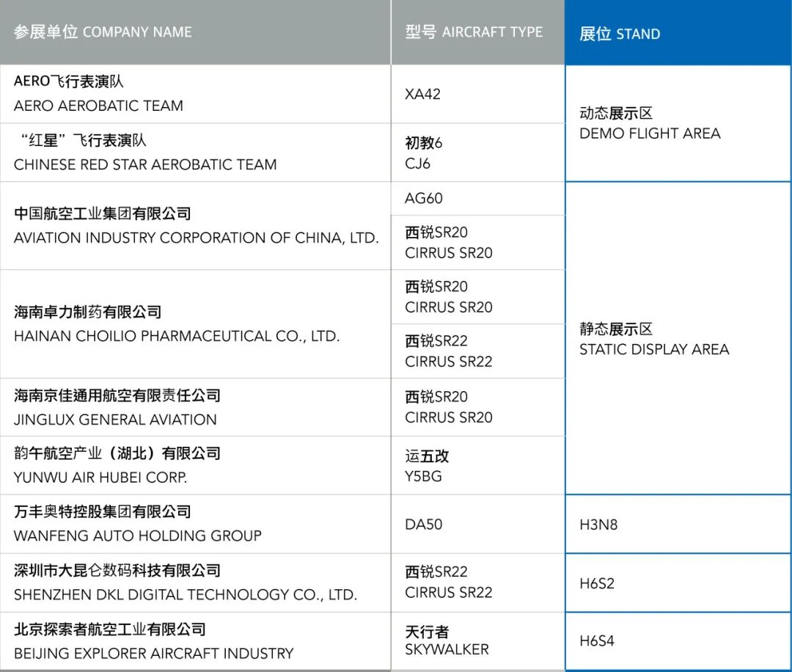Select the Beijing Explorer Aircraft Industry cell
This screenshot has width=792, height=672.
click(195, 641)
